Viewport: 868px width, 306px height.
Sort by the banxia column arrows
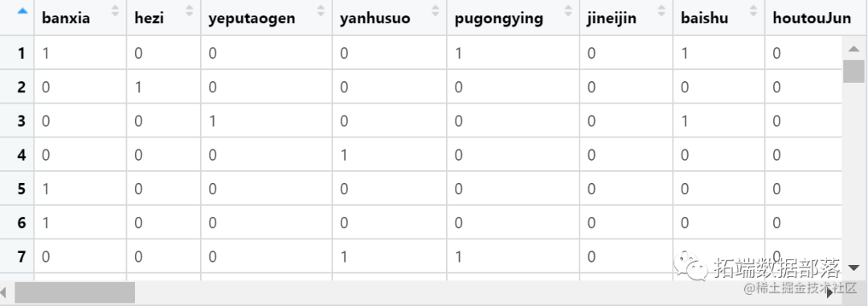(x=115, y=10)
